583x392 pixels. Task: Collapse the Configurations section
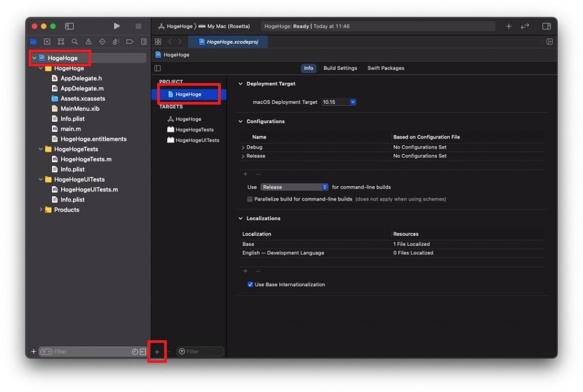coord(241,121)
